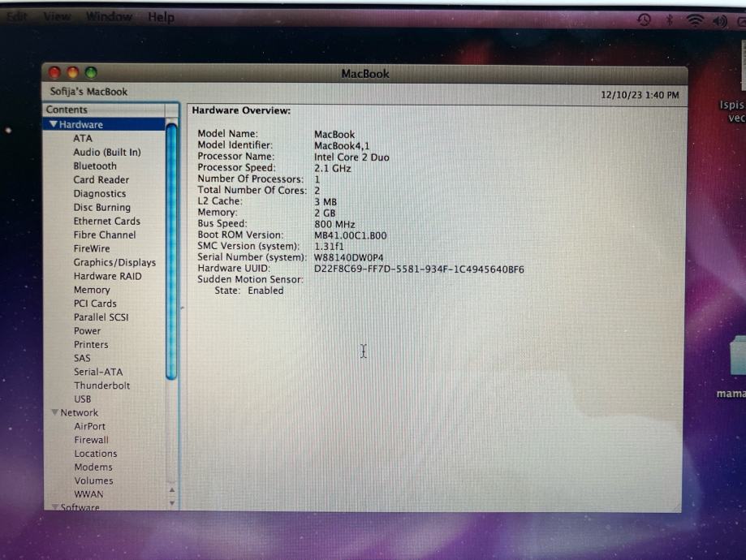
Task: Open the Help menu
Action: (161, 17)
